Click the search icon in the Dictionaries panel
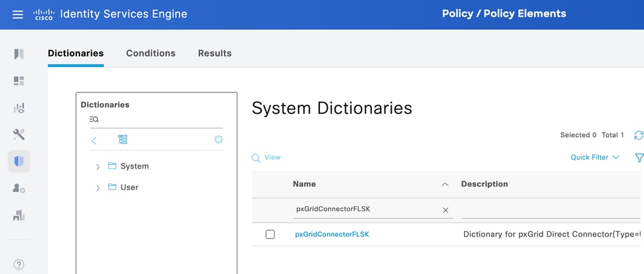Viewport: 644px width, 274px height. [94, 120]
